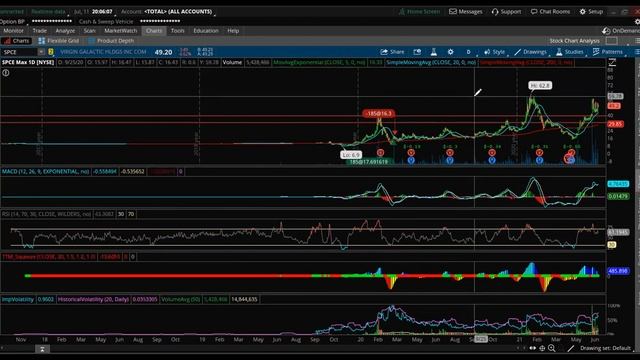This screenshot has height=360, width=640.
Task: Click the HistoricalVolatility study label
Action: (x=93, y=299)
